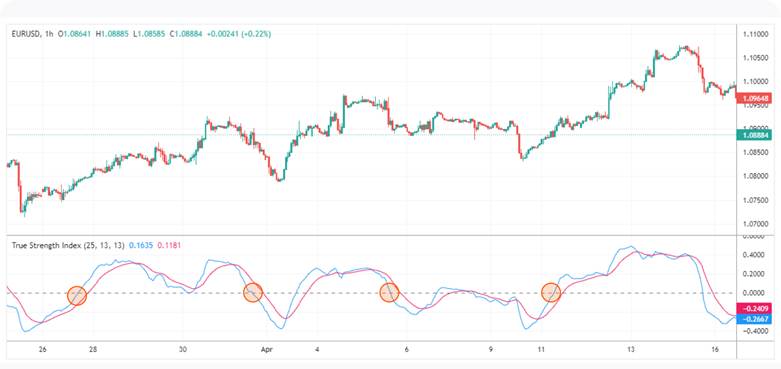Image resolution: width=781 pixels, height=369 pixels.
Task: Select the high value H1.08885
Action: pyautogui.click(x=112, y=34)
